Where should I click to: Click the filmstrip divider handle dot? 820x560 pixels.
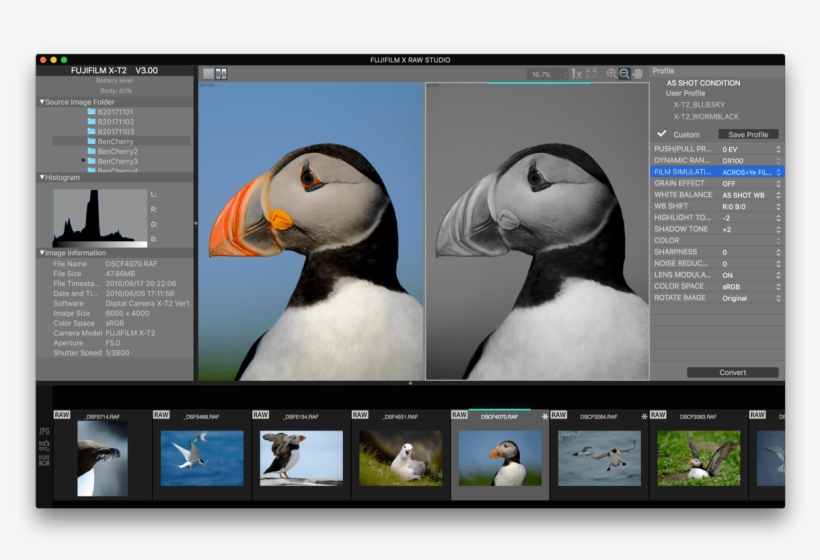point(410,383)
